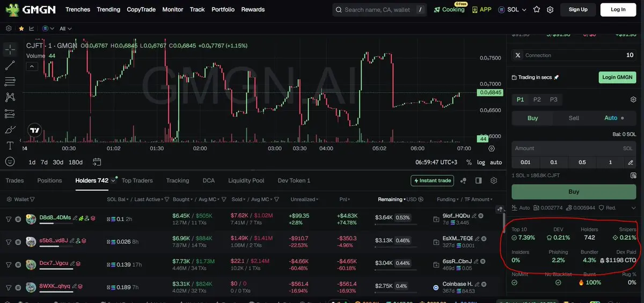Select the crosshair cursor tool

click(10, 49)
